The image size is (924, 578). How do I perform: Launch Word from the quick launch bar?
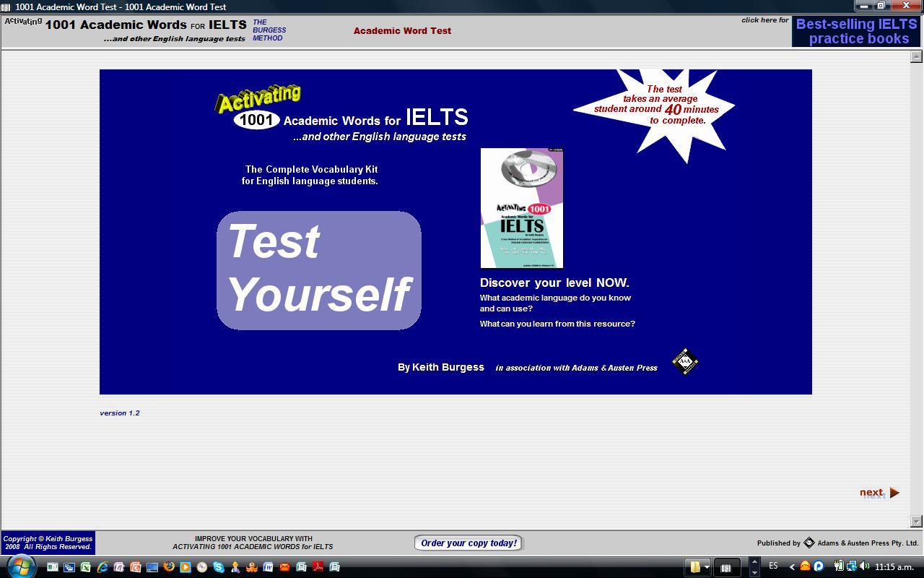point(268,567)
